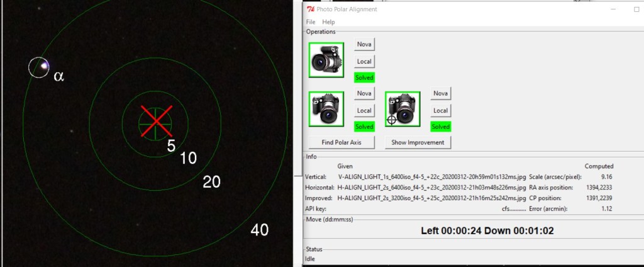Click the red X marker at ring center
The image size is (644, 267).
point(155,122)
